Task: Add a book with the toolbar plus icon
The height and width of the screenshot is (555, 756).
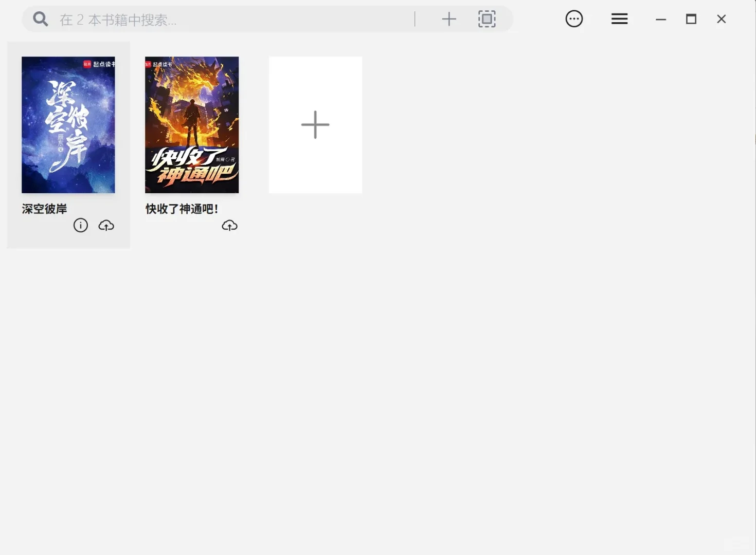Action: coord(449,19)
